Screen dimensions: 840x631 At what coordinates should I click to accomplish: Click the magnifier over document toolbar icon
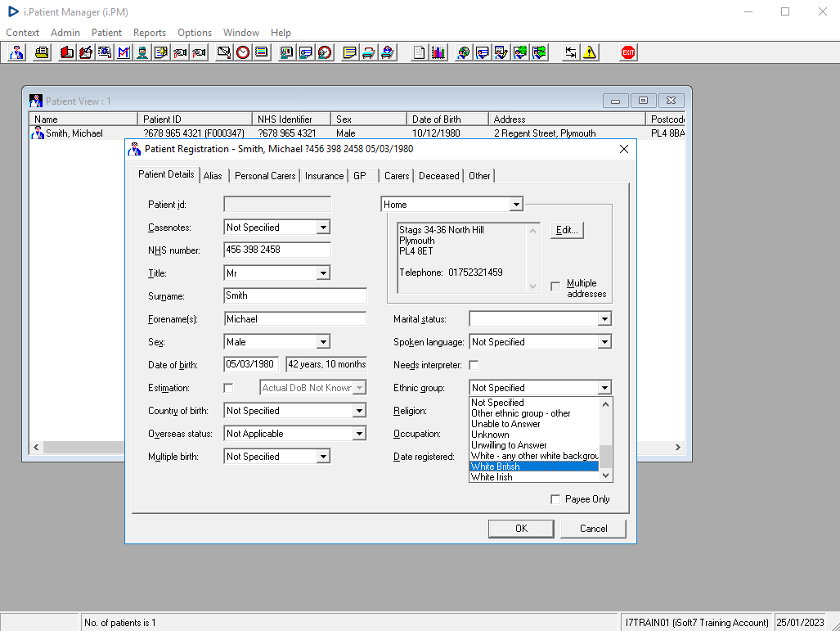pyautogui.click(x=105, y=52)
